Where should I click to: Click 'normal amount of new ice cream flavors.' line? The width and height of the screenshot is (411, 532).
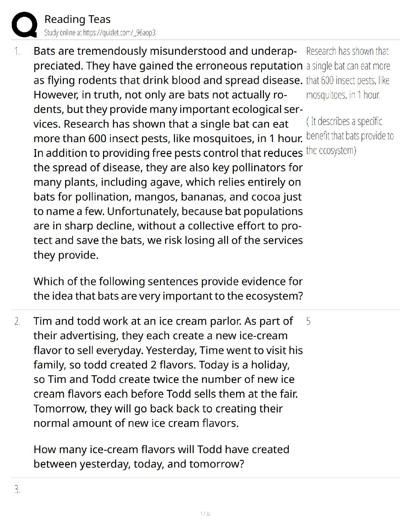(136, 423)
